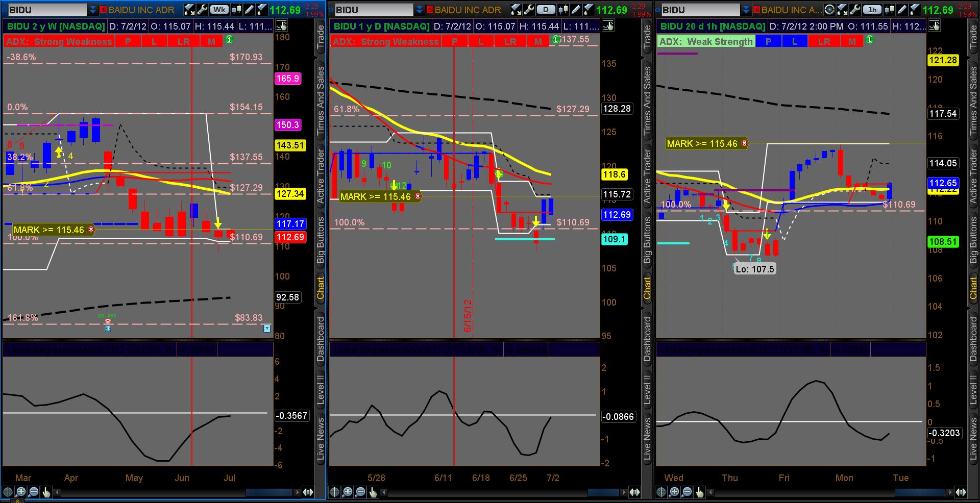Select the pencil drawing tool in hourly chart
Viewport: 980px width, 503px height.
click(902, 9)
